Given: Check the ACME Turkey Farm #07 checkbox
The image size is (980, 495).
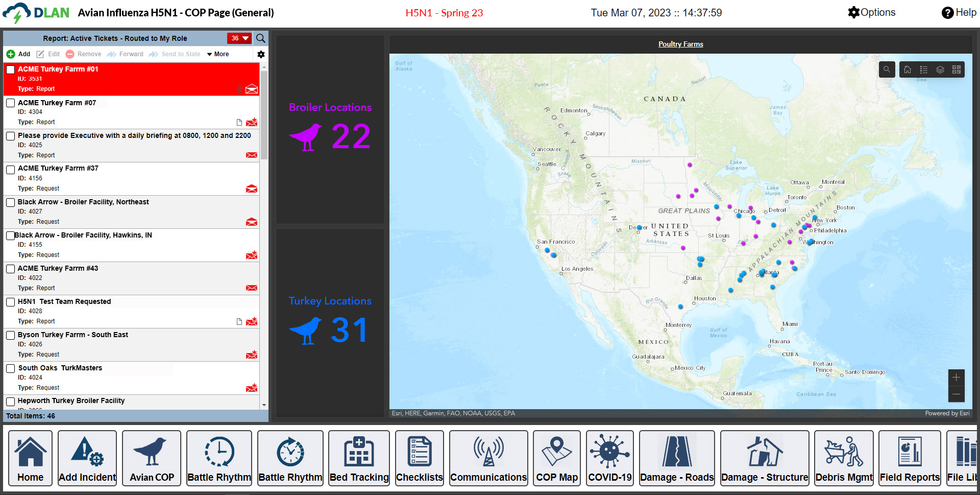Looking at the screenshot, I should (10, 103).
